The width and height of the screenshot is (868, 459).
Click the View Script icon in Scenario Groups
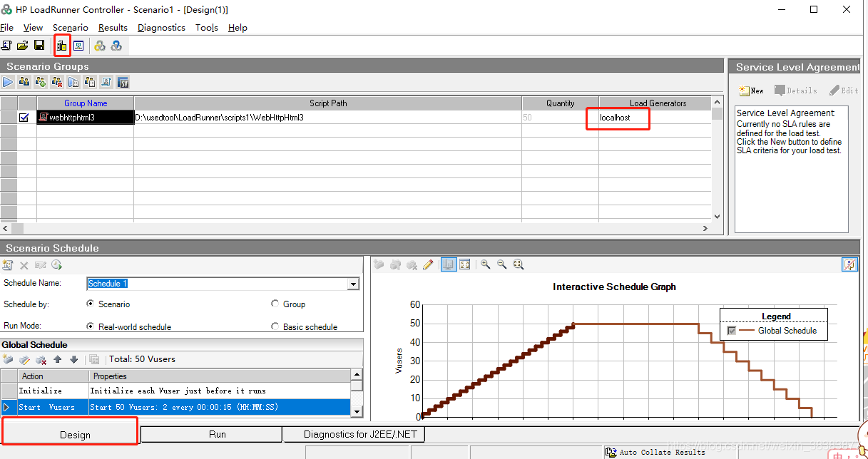pos(106,83)
